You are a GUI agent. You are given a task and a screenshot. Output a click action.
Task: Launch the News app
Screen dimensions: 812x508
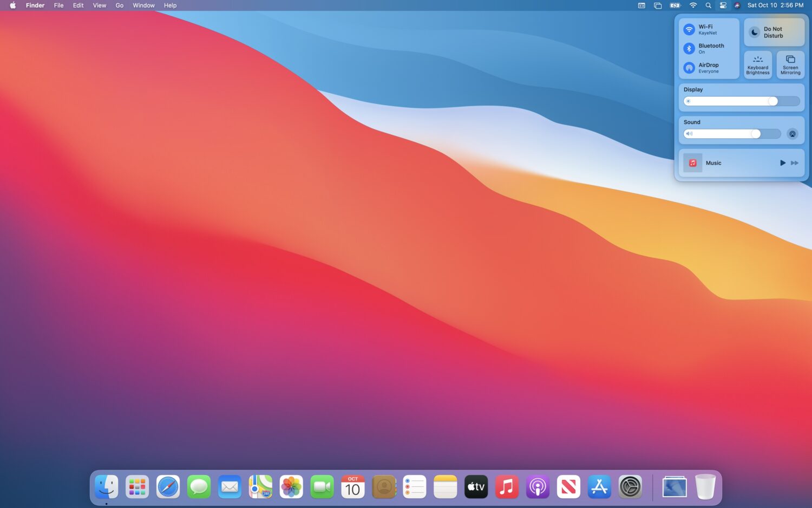(x=568, y=486)
